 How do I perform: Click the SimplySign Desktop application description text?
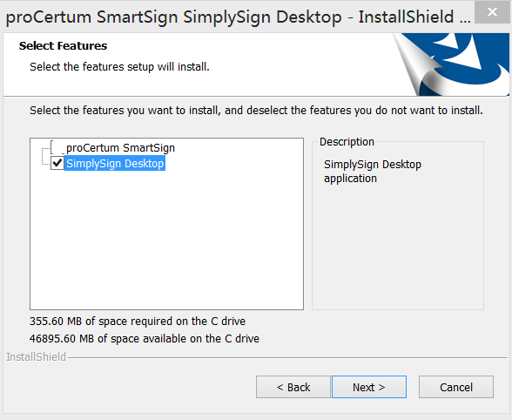(373, 172)
